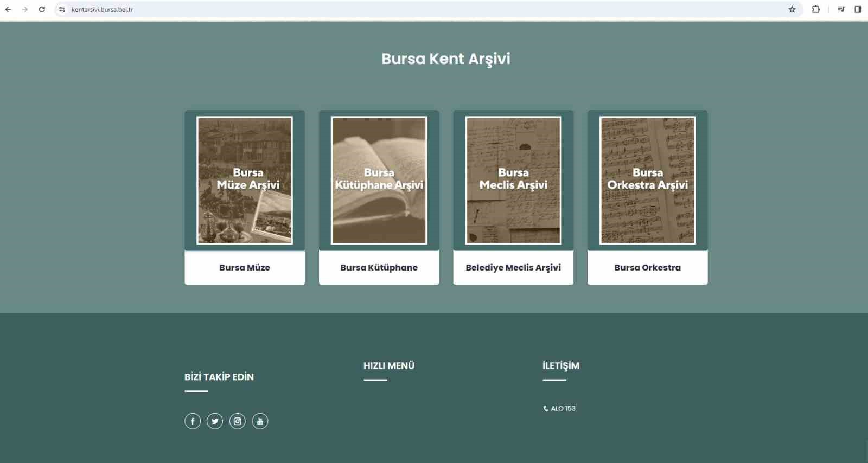Open the Twitter social media icon

tap(215, 421)
